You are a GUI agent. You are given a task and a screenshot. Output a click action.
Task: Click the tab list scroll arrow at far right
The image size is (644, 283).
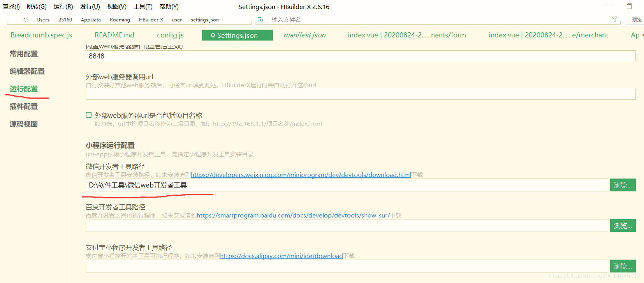[x=642, y=35]
